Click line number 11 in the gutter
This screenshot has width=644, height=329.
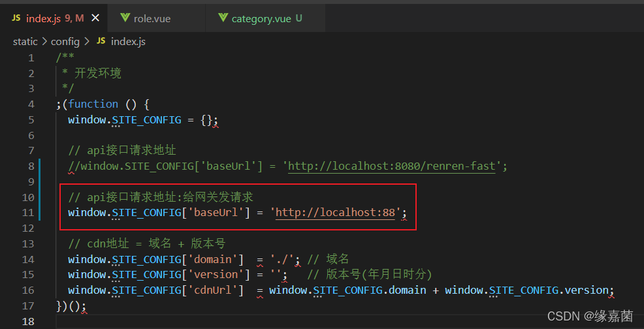(28, 213)
